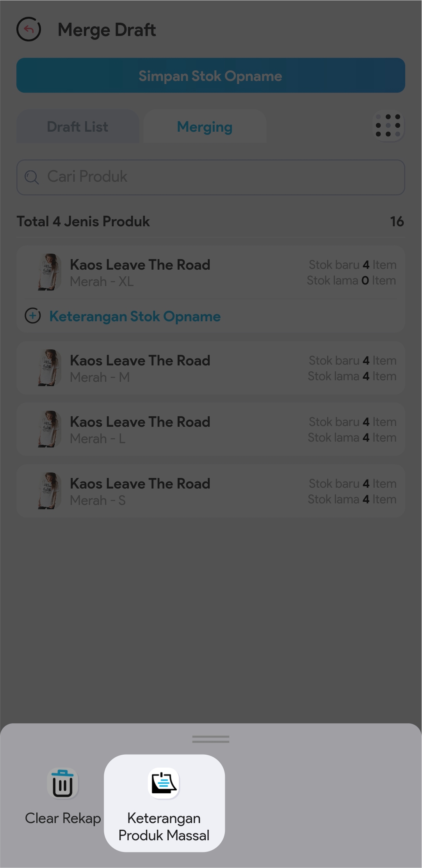Tap the bottom sheet drag handle
Viewport: 422px width, 868px height.
(211, 739)
